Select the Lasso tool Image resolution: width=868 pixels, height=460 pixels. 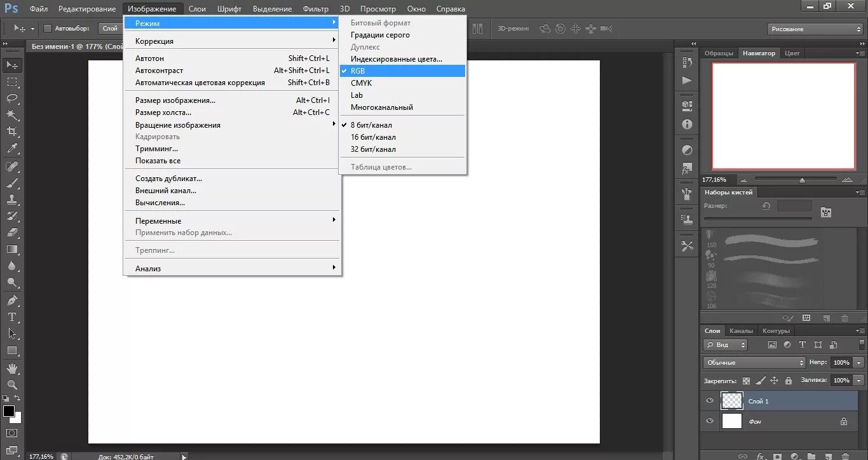[x=12, y=98]
